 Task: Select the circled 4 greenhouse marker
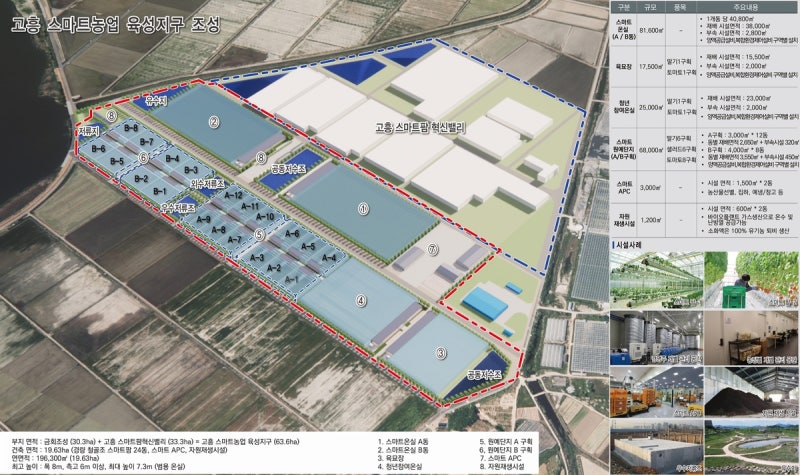click(361, 301)
